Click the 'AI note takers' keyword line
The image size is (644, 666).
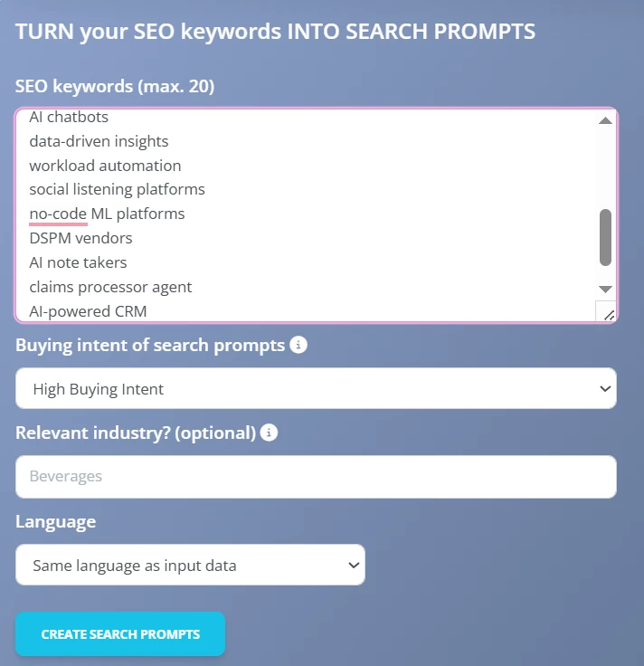coord(78,262)
